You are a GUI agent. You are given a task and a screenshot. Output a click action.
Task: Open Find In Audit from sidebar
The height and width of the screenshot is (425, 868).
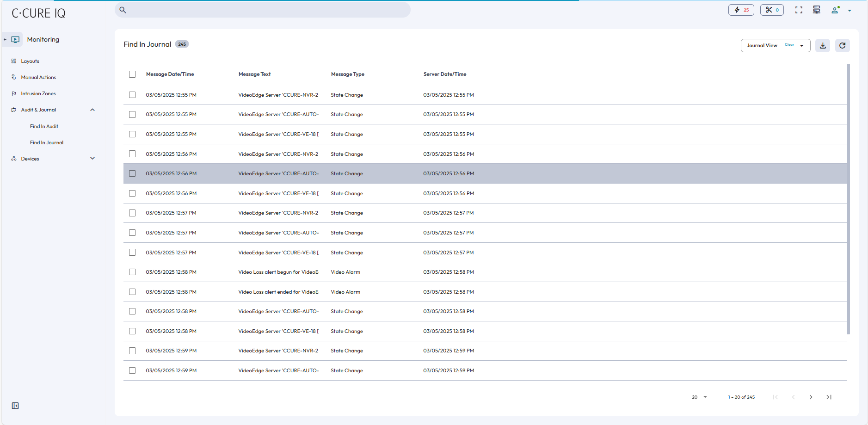[x=44, y=126]
